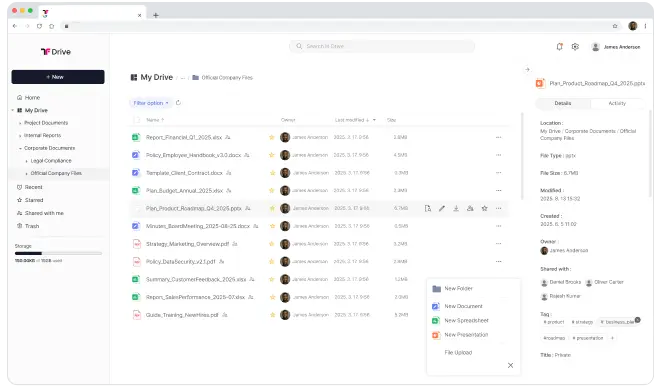
Task: Unstar Template_Client_Contract.docx
Action: point(272,173)
